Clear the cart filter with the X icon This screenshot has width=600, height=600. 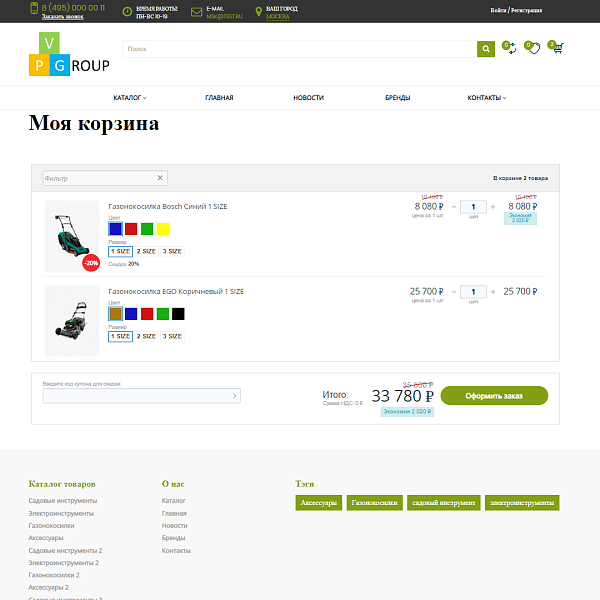point(160,178)
